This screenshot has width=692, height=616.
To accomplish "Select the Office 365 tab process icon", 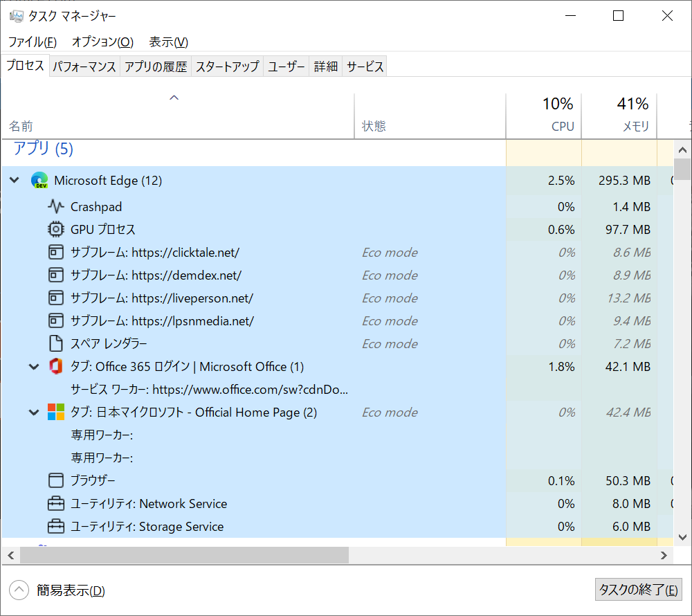I will 55,366.
